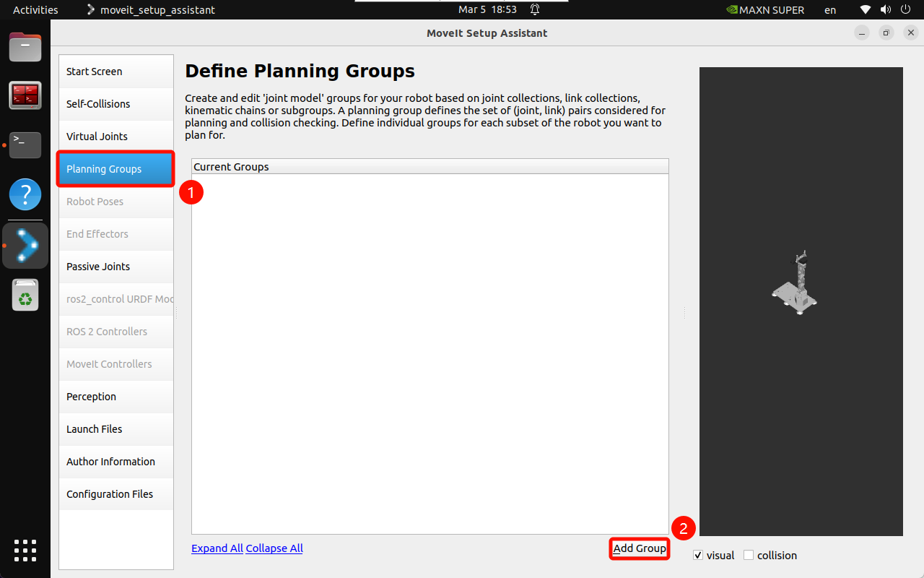Open network status icon in top bar

[866, 10]
